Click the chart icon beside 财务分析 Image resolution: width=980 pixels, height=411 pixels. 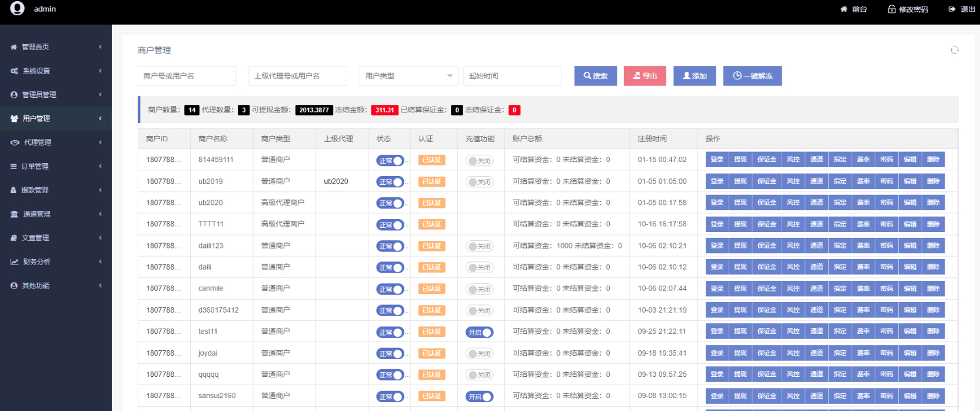pos(14,262)
